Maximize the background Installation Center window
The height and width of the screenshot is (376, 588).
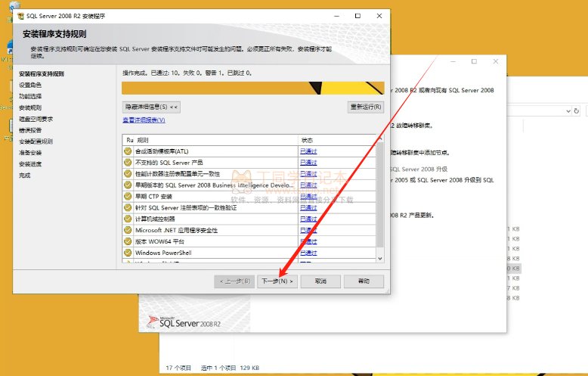[x=474, y=61]
